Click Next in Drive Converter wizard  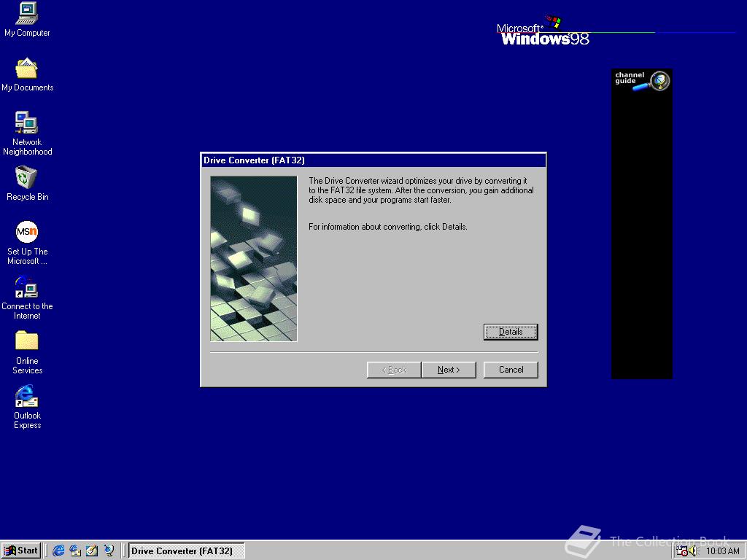pyautogui.click(x=449, y=370)
